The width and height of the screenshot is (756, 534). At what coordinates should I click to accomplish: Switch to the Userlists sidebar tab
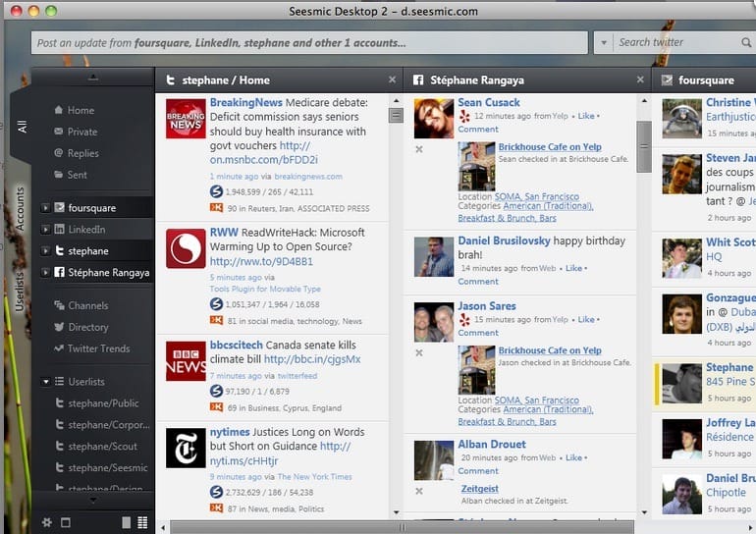tap(20, 293)
